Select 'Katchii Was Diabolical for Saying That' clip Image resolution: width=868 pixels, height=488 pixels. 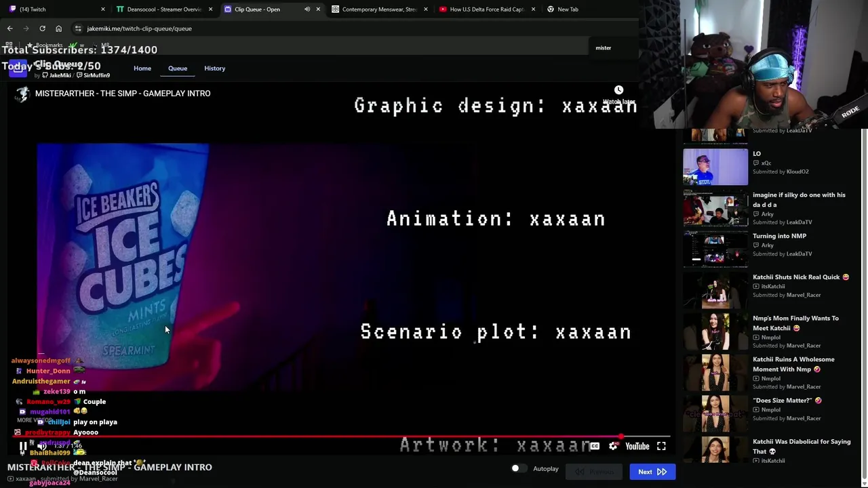coord(802,447)
